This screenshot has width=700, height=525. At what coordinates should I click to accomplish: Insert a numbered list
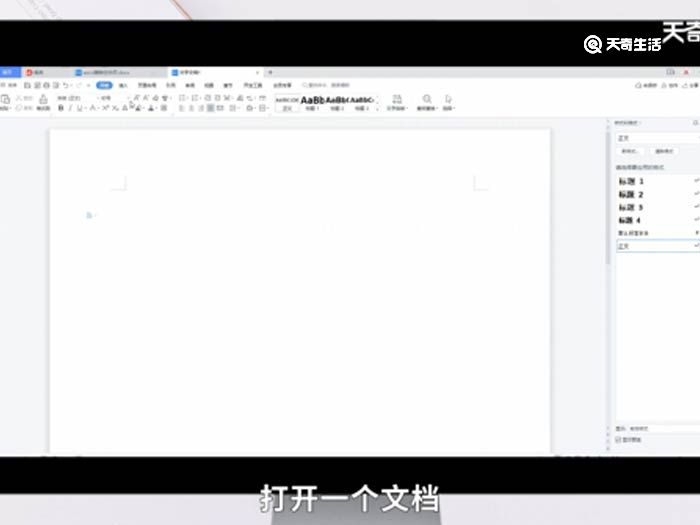pos(195,98)
